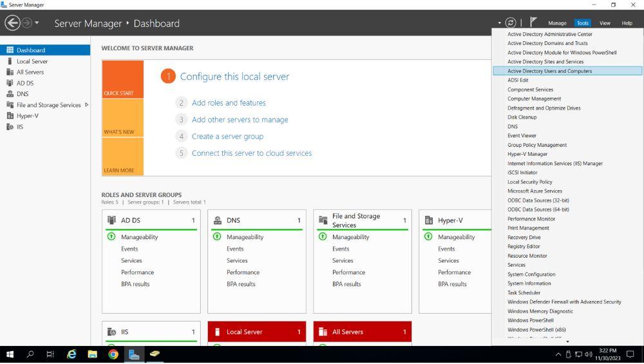Viewport: 644px width, 364px height.
Task: Launch Internet Explorer from taskbar
Action: click(x=71, y=354)
